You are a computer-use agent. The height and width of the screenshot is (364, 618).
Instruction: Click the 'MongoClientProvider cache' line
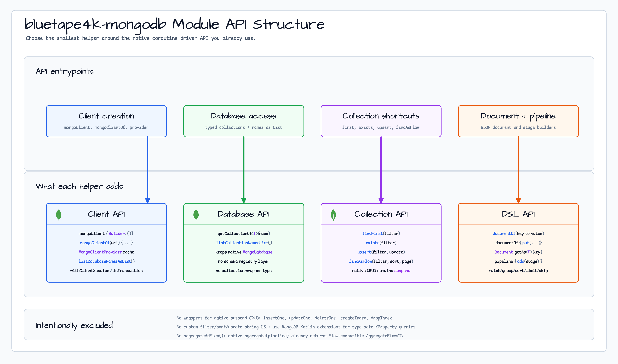pos(106,252)
